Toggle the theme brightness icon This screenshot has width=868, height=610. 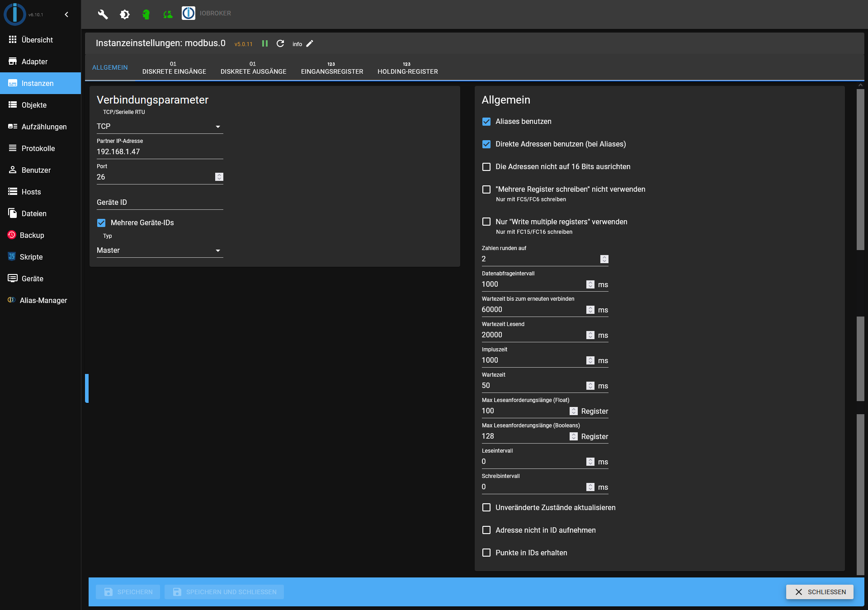point(125,14)
